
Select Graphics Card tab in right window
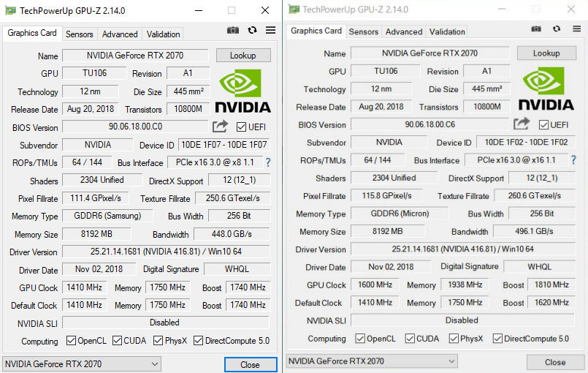[316, 31]
